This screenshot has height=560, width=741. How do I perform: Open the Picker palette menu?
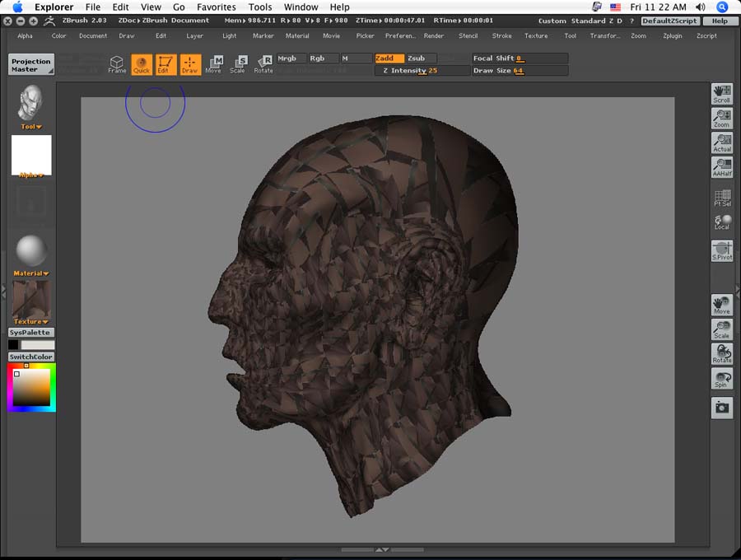(366, 36)
